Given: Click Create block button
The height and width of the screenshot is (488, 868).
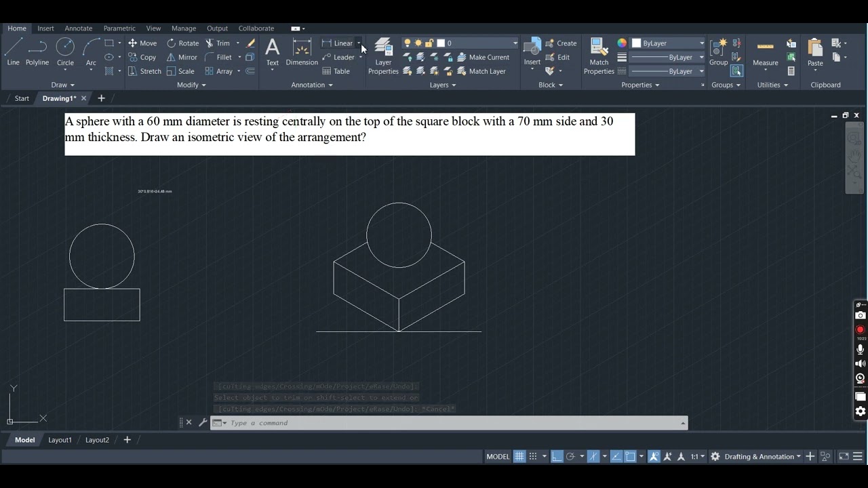Looking at the screenshot, I should 561,43.
